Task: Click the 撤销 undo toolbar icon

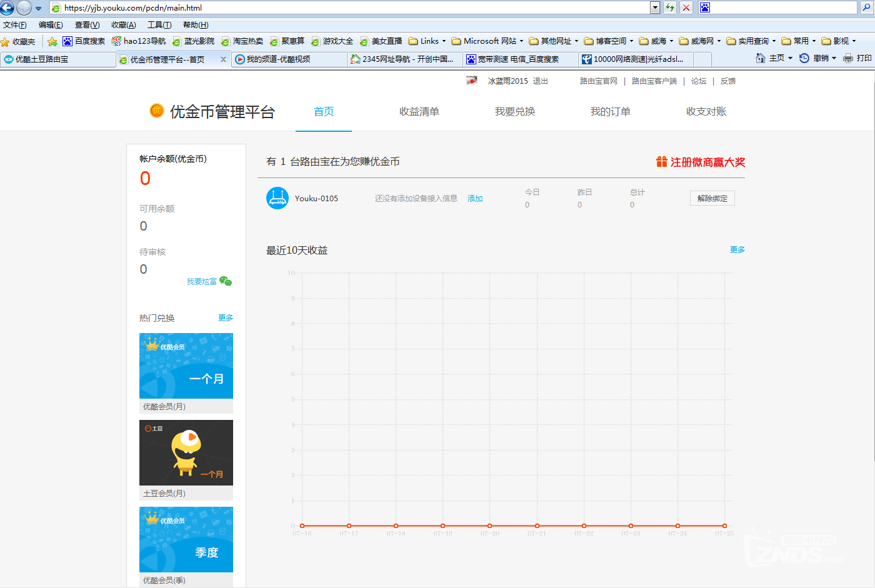Action: tap(804, 58)
